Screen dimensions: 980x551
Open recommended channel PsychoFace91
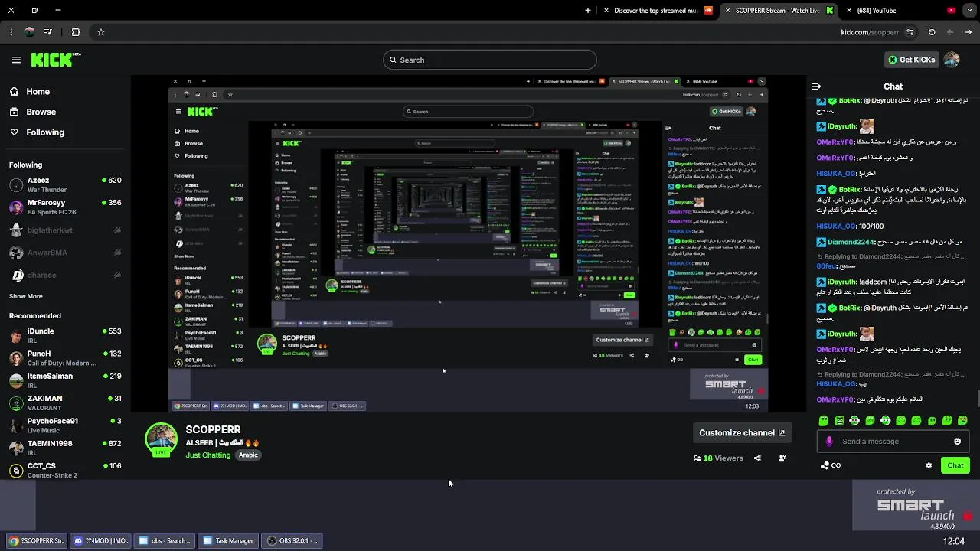click(65, 425)
